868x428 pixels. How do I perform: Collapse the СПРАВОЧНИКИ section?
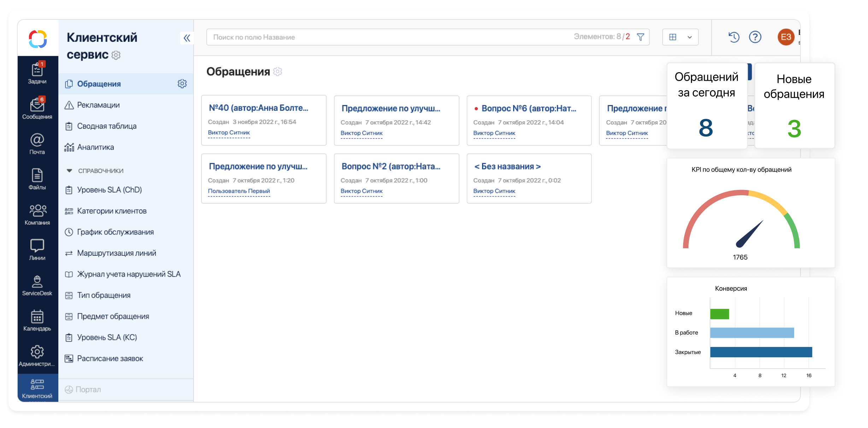[70, 170]
